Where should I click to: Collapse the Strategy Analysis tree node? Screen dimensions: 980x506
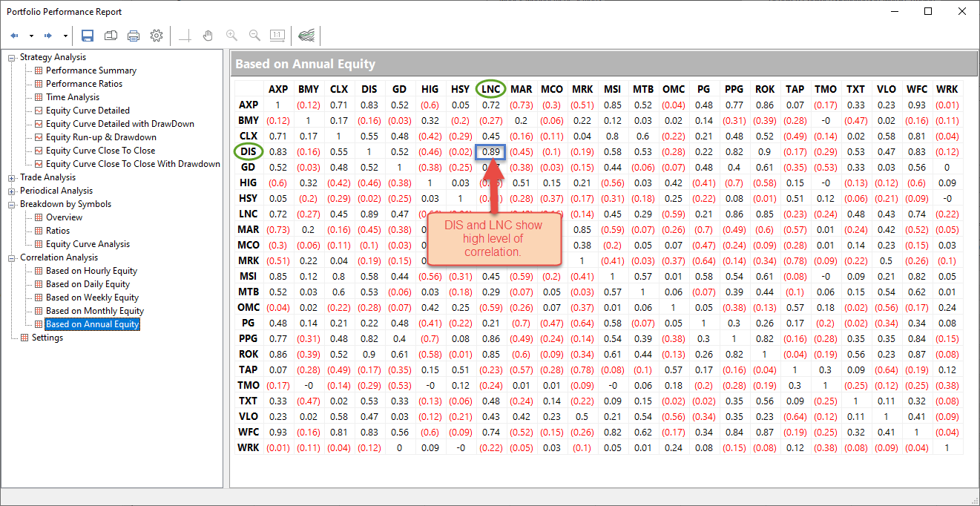click(12, 57)
